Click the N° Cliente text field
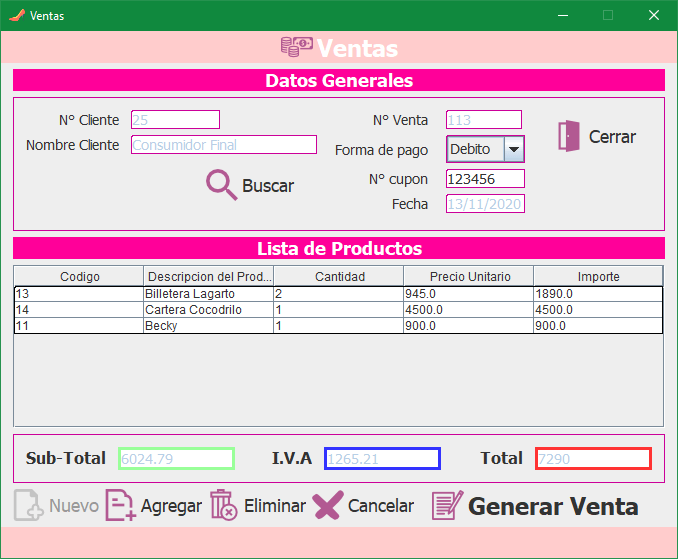The image size is (678, 559). tap(175, 120)
